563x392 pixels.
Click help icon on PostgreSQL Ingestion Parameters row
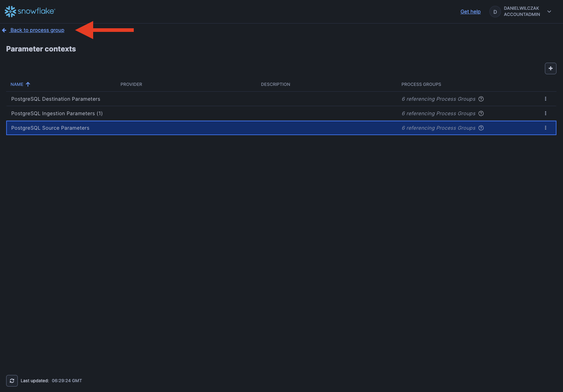tap(481, 113)
